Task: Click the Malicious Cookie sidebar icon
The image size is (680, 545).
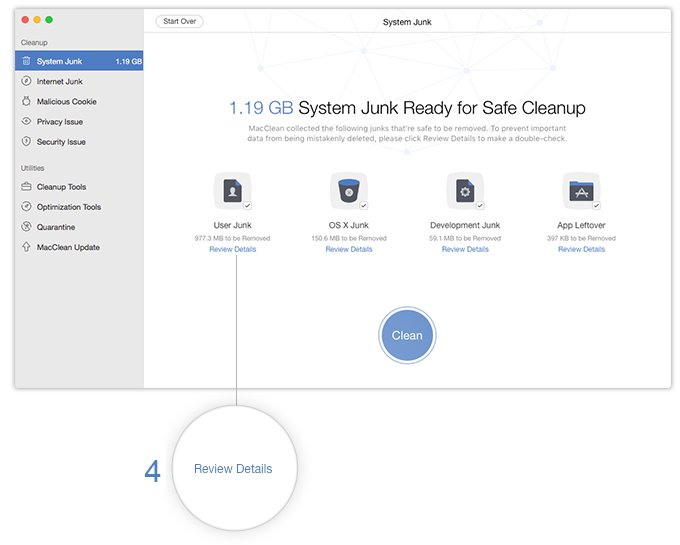Action: [26, 101]
